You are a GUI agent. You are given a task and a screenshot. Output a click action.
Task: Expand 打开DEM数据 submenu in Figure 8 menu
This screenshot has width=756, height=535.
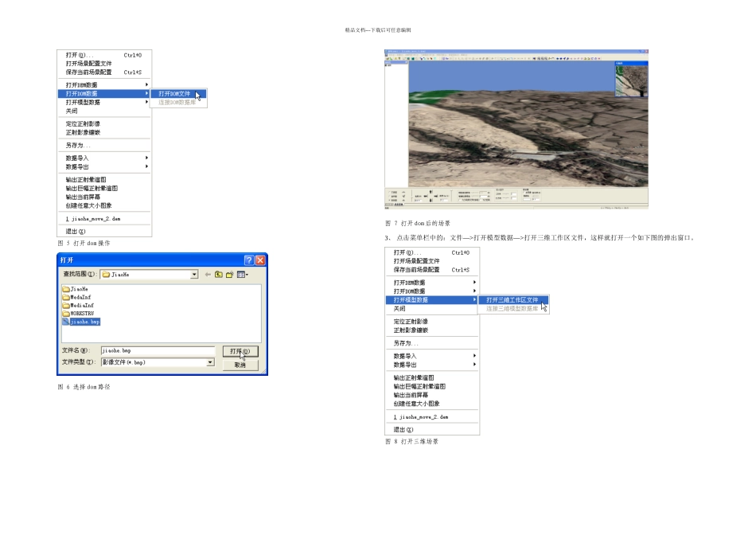coord(431,283)
